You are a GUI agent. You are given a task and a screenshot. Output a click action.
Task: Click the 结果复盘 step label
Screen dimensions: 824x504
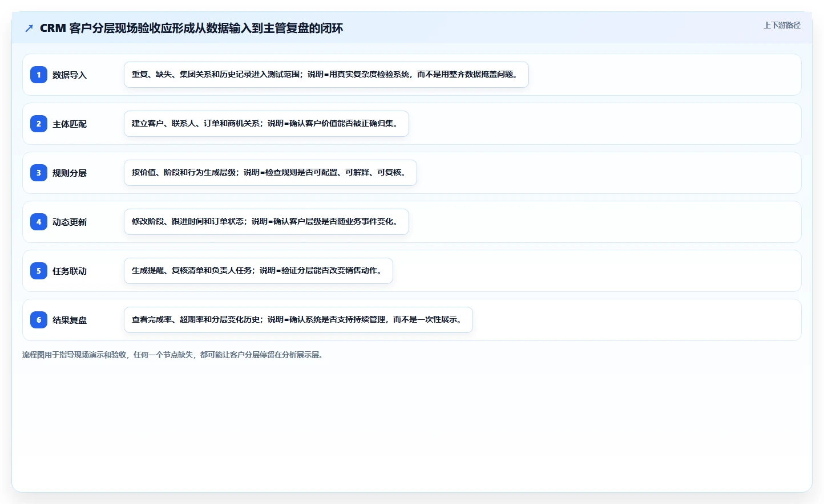click(70, 320)
